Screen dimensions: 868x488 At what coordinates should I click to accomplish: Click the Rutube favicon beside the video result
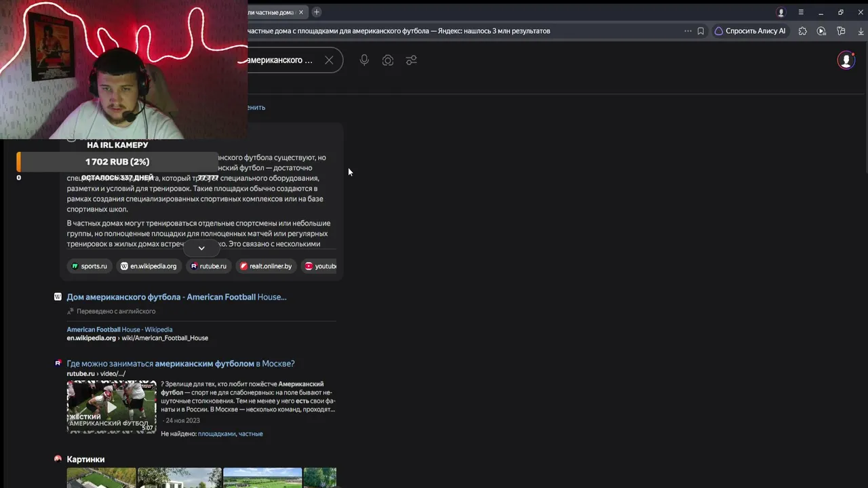[x=58, y=363]
